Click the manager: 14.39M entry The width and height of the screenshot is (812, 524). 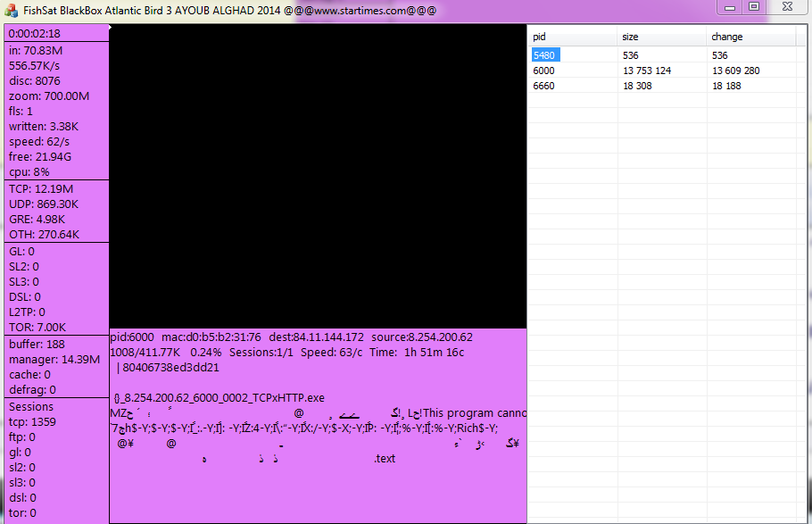(54, 359)
